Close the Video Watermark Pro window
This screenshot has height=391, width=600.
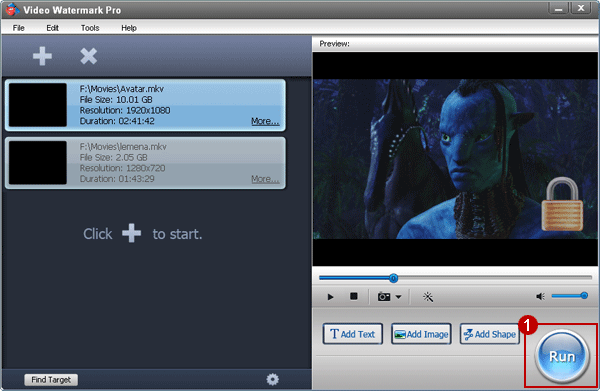pyautogui.click(x=581, y=8)
